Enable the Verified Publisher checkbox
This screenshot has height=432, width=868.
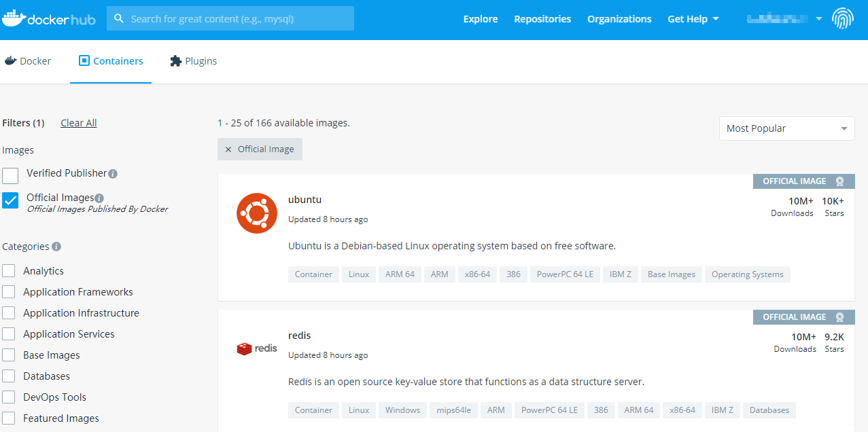10,176
